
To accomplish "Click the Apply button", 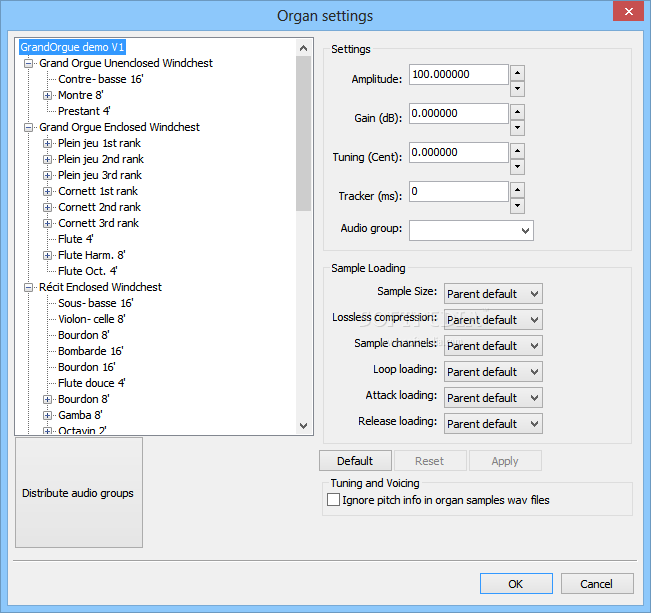I will click(505, 461).
